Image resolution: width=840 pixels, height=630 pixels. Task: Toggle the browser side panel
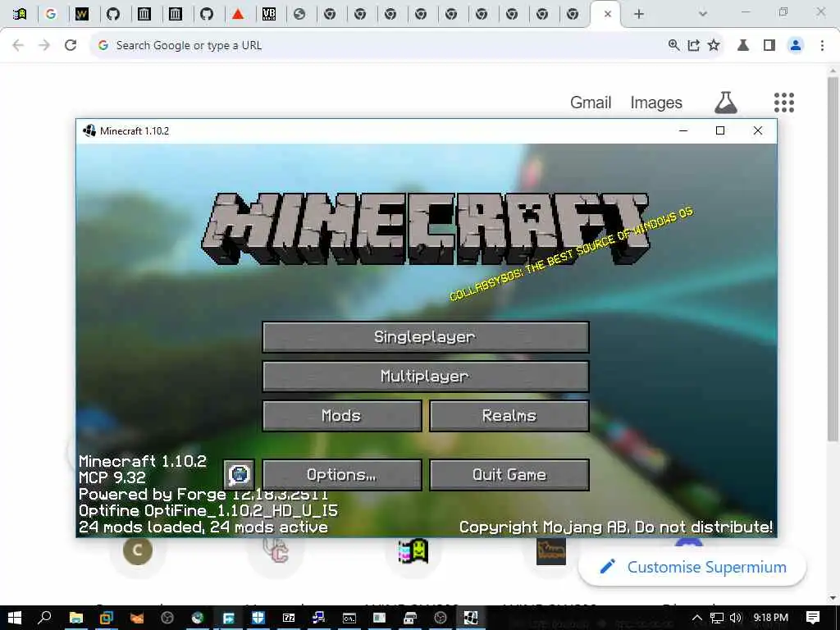coord(769,45)
